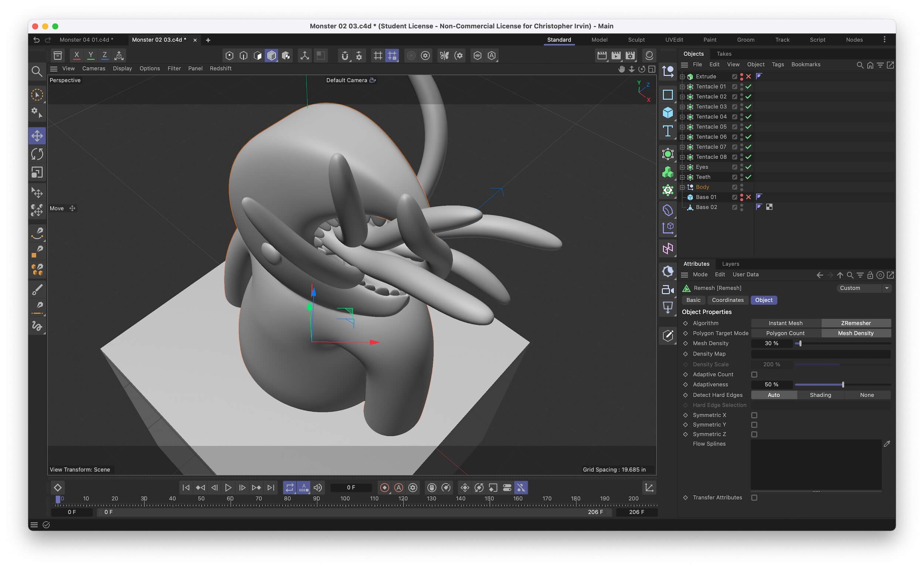Toggle Autokeying button
Viewport: 924px width, 568px height.
[x=398, y=488]
